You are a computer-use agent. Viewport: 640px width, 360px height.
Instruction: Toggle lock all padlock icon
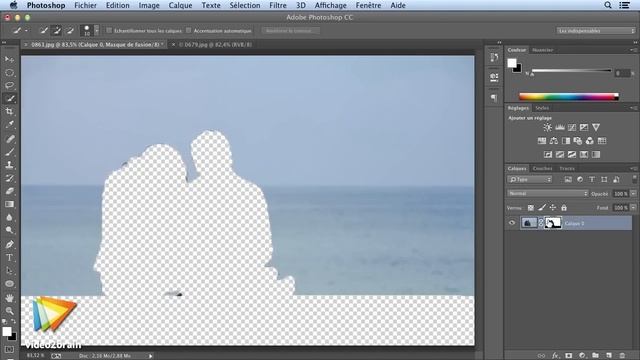[564, 208]
